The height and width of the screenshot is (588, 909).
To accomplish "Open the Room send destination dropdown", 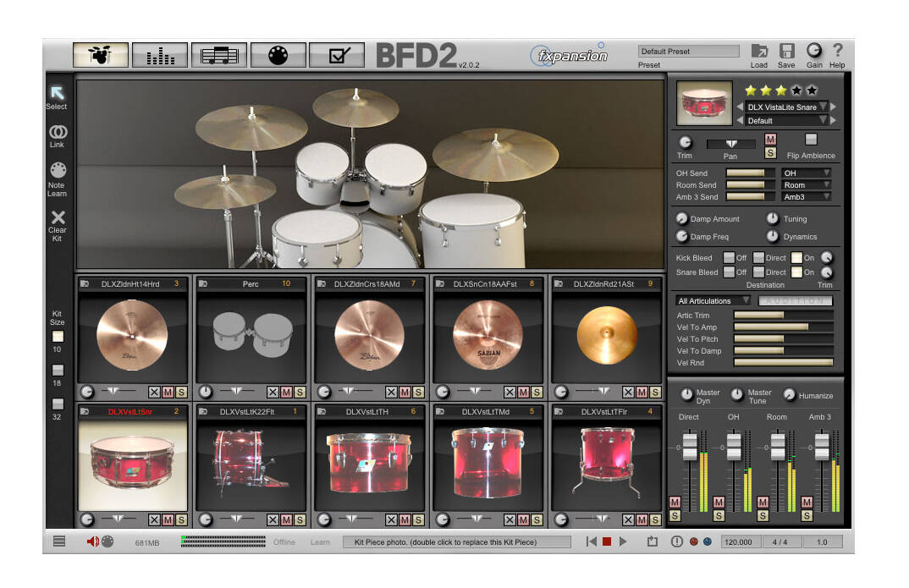I will [807, 184].
